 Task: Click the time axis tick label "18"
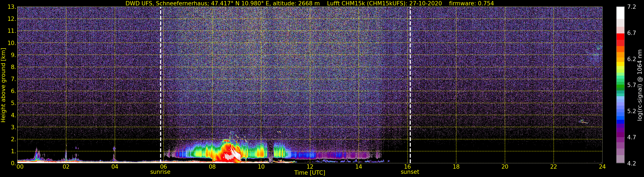[456, 167]
